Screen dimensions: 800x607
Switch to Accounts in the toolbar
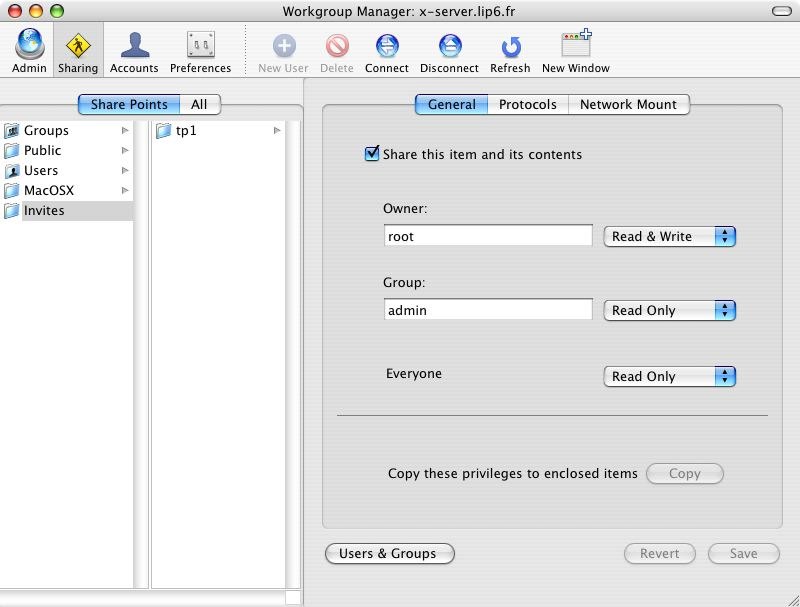click(x=134, y=46)
